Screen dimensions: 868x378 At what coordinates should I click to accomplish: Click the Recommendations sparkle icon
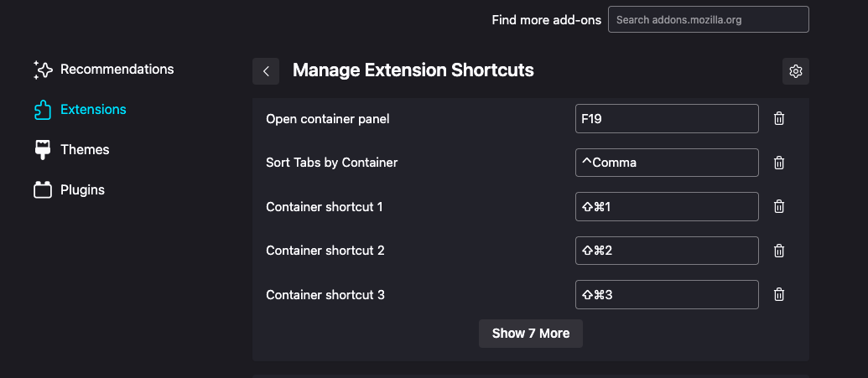[x=43, y=70]
